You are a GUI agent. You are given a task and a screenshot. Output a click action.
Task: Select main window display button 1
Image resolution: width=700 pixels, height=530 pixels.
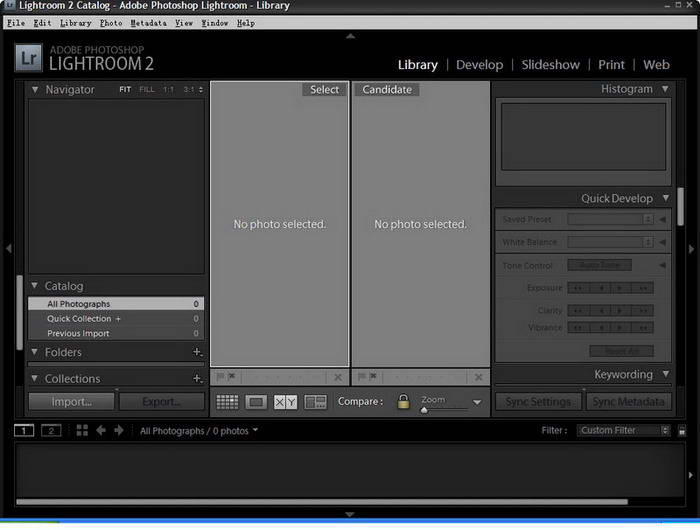pos(24,431)
